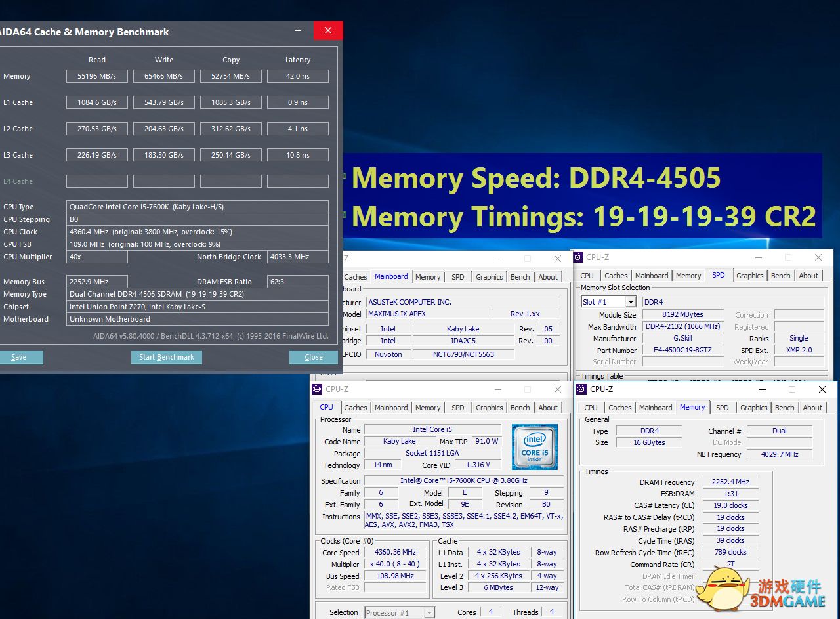
Task: Open the About tab in the SPD window
Action: 808,276
